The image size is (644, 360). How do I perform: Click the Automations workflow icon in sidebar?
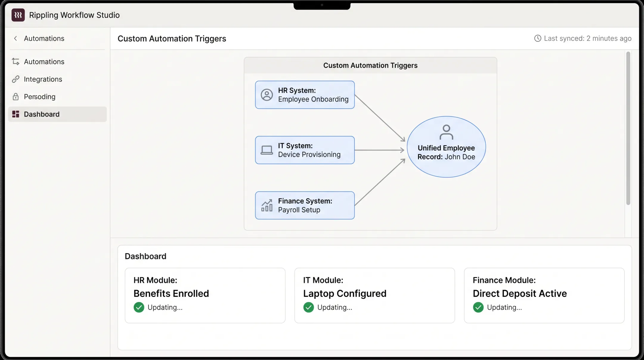tap(16, 61)
